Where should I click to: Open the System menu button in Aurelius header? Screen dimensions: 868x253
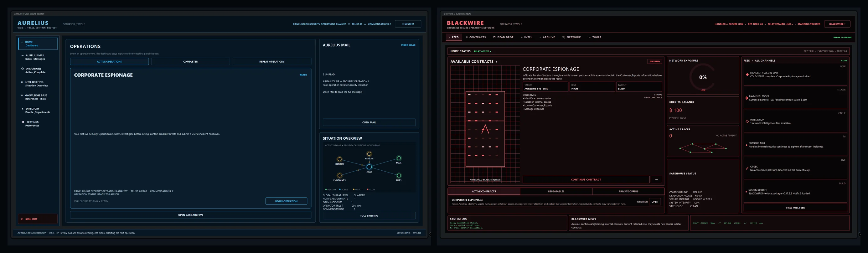408,24
